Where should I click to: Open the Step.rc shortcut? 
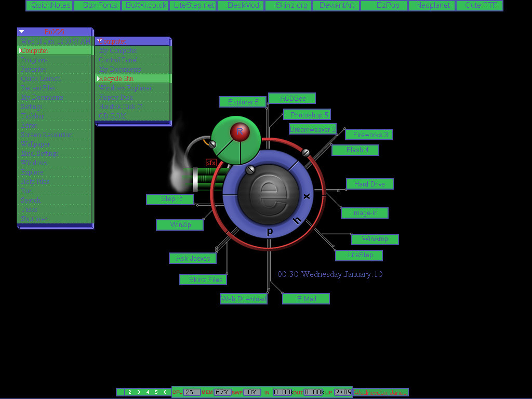click(170, 199)
